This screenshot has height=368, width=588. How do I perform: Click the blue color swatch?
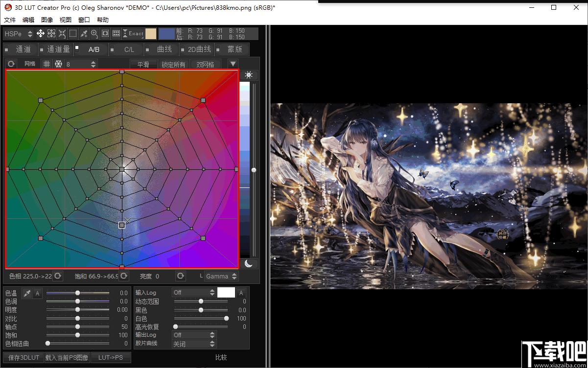(x=166, y=34)
